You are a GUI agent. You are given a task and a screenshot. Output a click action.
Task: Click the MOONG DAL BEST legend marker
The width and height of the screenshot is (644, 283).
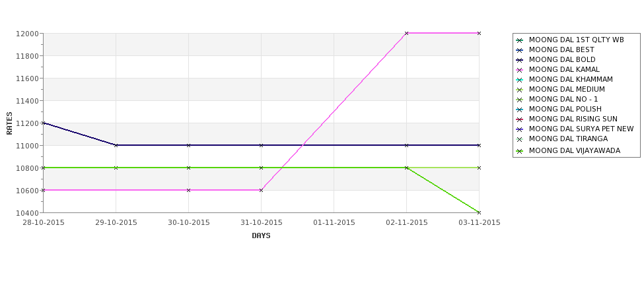point(520,50)
